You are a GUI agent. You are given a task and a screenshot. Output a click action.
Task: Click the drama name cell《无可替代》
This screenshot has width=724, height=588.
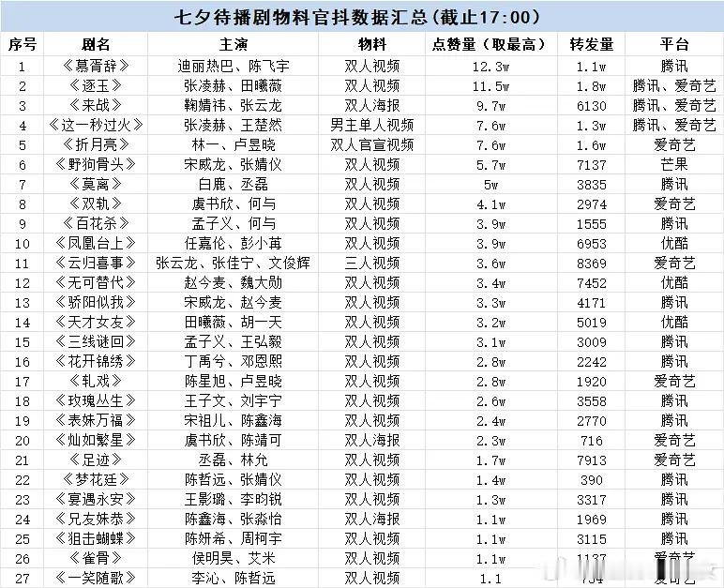tap(96, 282)
